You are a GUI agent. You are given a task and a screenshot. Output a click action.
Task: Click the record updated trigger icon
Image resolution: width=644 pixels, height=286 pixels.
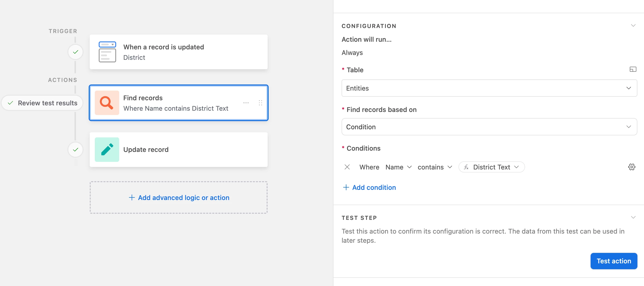coord(107,52)
